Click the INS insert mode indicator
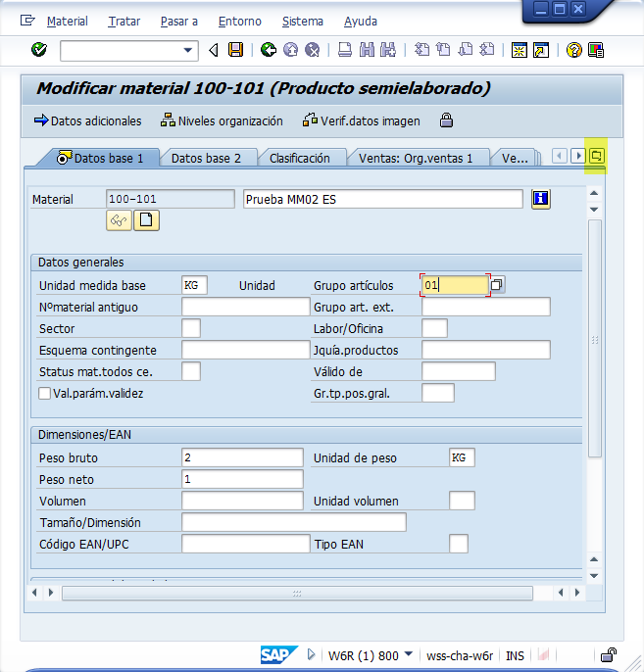 tap(515, 655)
